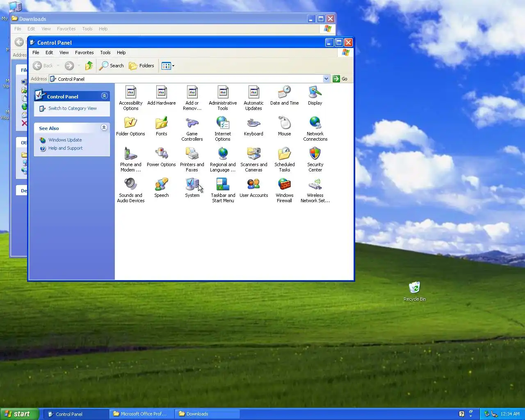This screenshot has width=525, height=420.
Task: Open Tools menu in Control Panel
Action: tap(105, 52)
